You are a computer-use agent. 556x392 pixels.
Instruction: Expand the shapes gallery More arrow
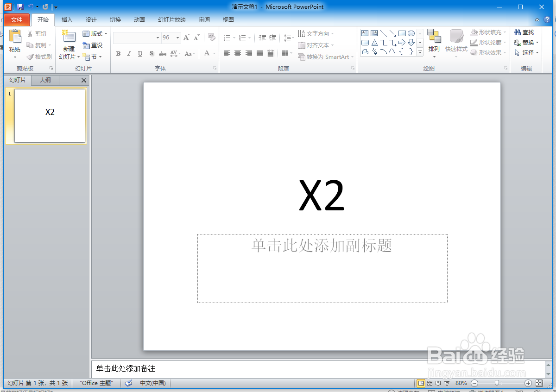[x=420, y=52]
